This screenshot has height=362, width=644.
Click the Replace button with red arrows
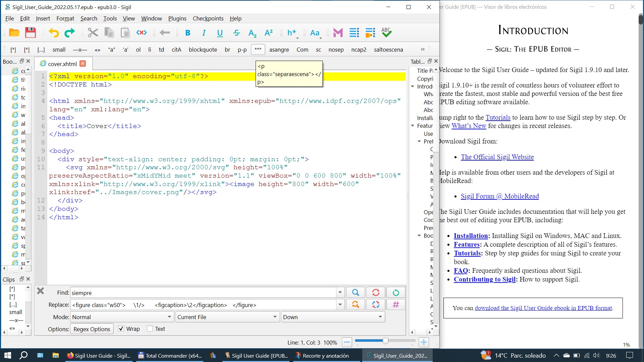(x=376, y=293)
